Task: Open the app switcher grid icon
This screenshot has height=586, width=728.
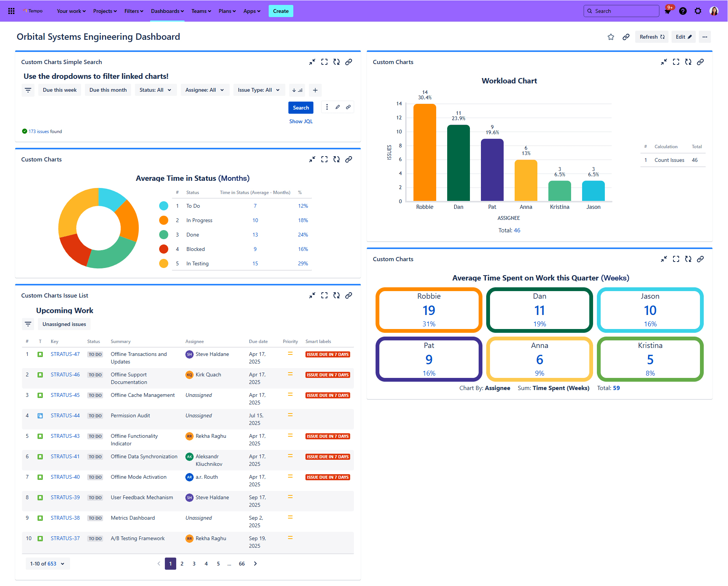Action: (11, 11)
